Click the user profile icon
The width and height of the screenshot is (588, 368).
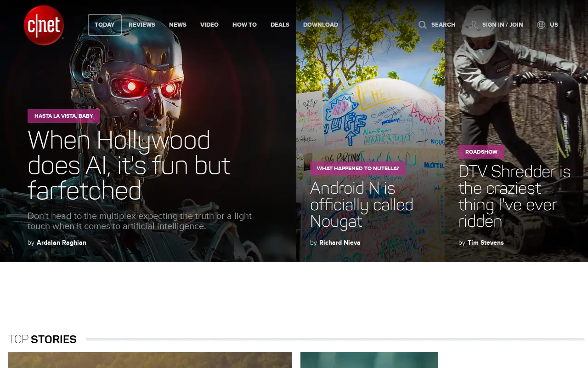click(x=474, y=25)
